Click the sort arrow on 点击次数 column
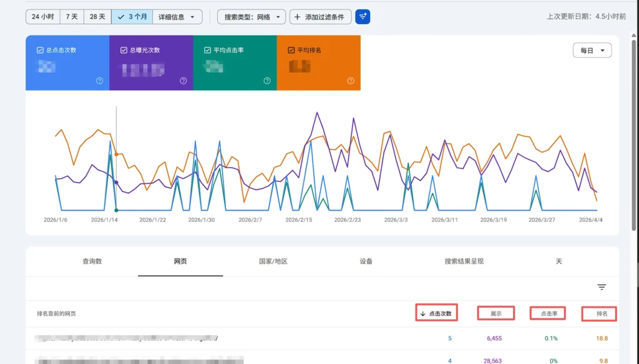The width and height of the screenshot is (639, 364). [422, 314]
